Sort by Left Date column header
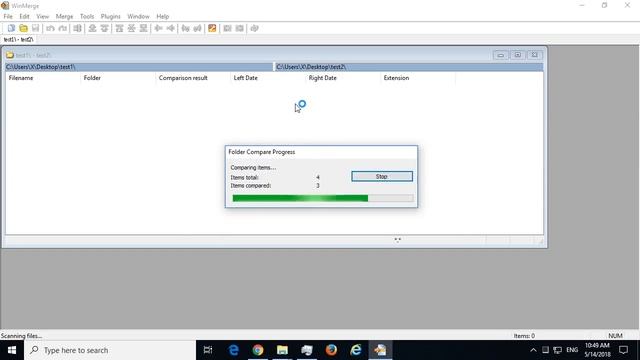Viewport: 640px width, 360px height. [268, 78]
